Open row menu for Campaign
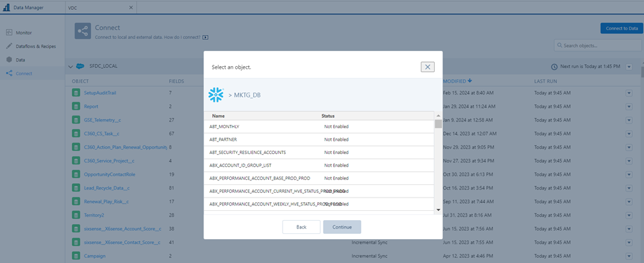The width and height of the screenshot is (644, 263). click(629, 256)
